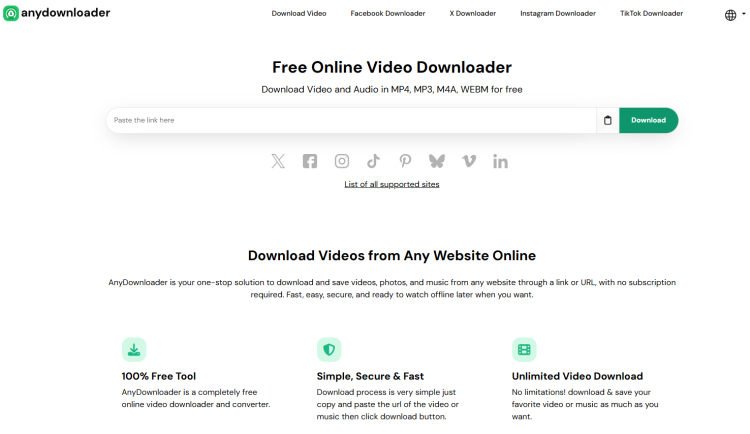Focus the Paste the link here field

351,121
